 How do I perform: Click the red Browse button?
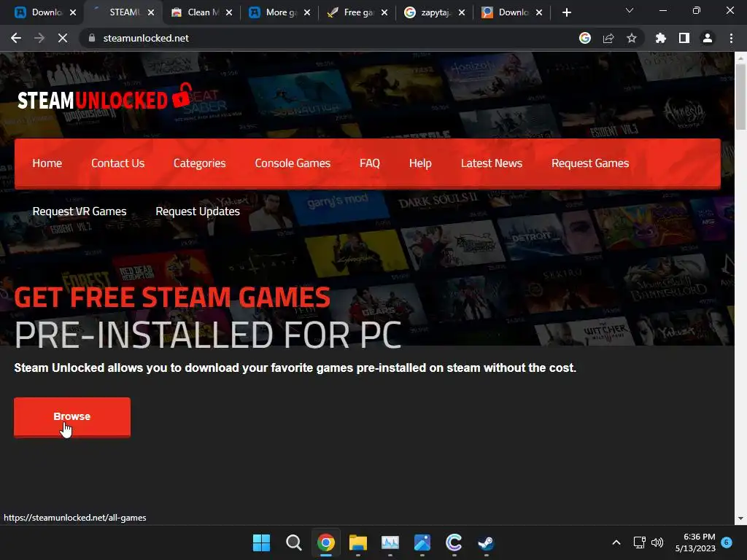(72, 416)
